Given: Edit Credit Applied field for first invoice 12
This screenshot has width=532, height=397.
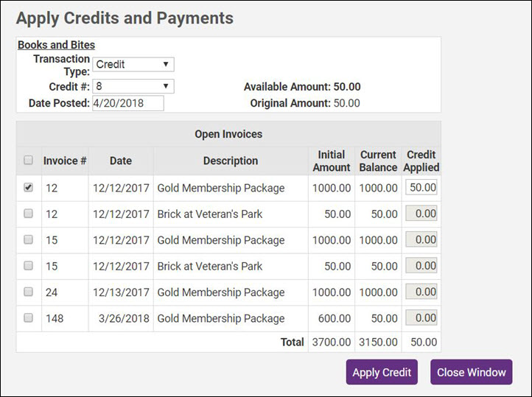Looking at the screenshot, I should (x=421, y=188).
